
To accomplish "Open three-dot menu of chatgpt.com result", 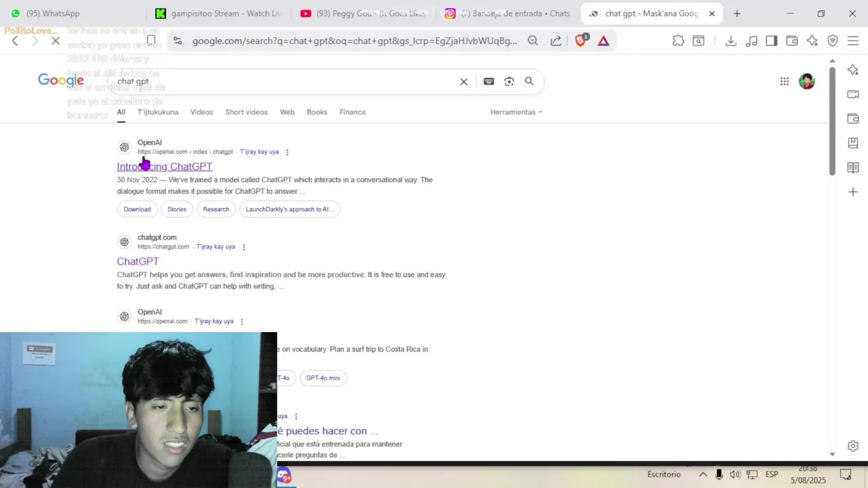I will 243,247.
